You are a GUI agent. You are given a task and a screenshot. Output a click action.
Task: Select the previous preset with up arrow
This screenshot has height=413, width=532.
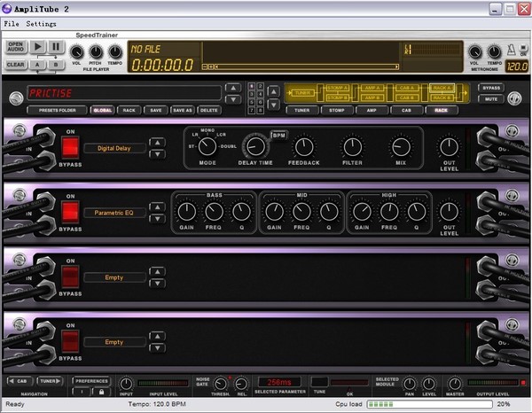[x=233, y=88]
